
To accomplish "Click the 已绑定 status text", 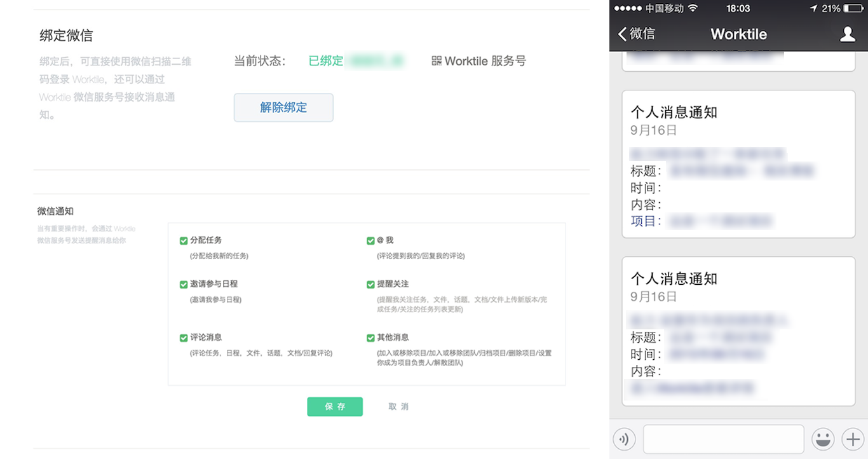I will tap(326, 61).
